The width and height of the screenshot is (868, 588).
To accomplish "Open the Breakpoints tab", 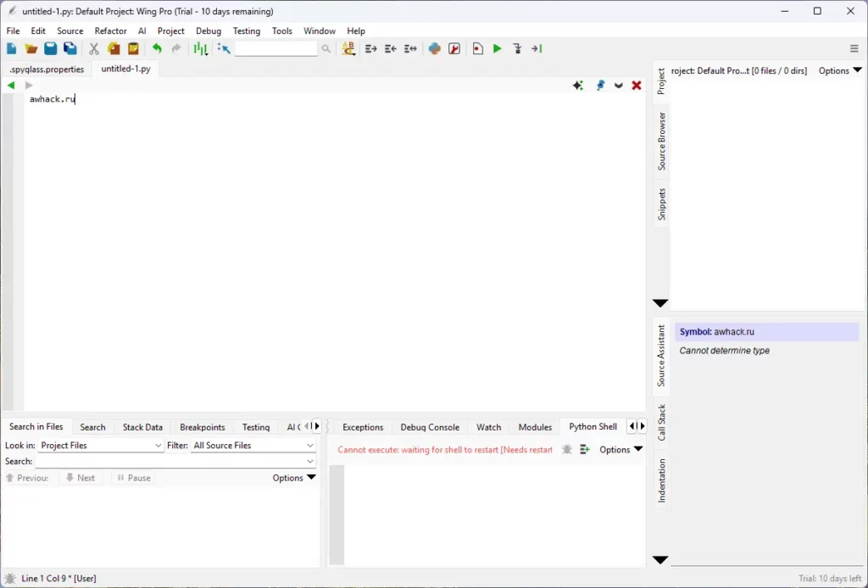I will [x=203, y=427].
